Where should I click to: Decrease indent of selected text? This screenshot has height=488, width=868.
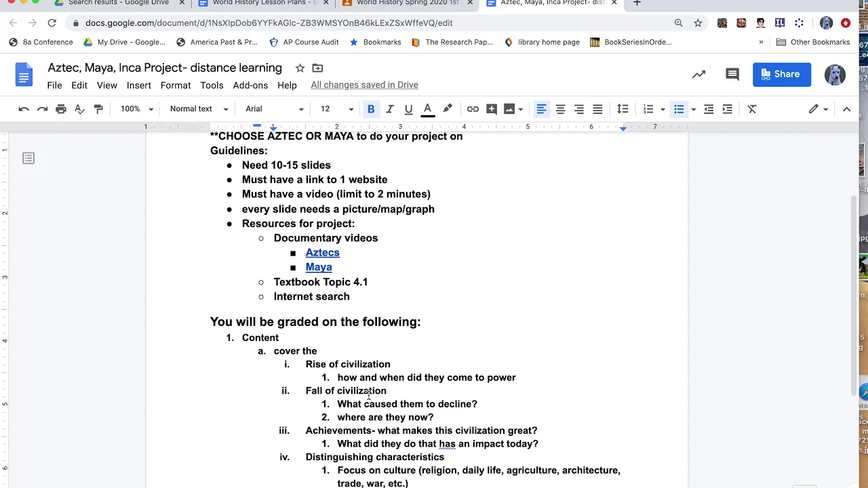tap(709, 108)
